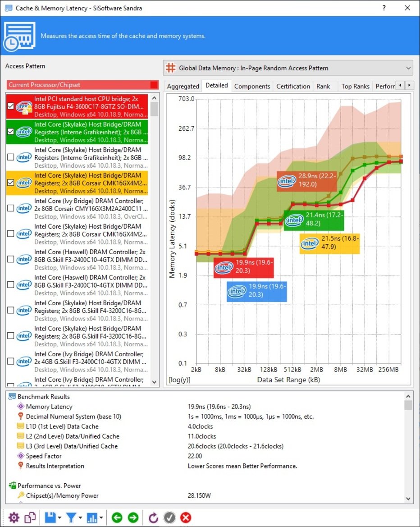Open the settings gear in bottom toolbar
420x527 pixels.
pyautogui.click(x=14, y=517)
